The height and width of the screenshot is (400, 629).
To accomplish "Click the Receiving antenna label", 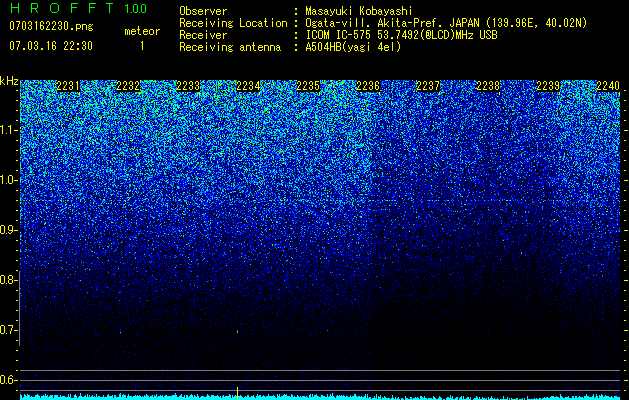I will pyautogui.click(x=230, y=47).
